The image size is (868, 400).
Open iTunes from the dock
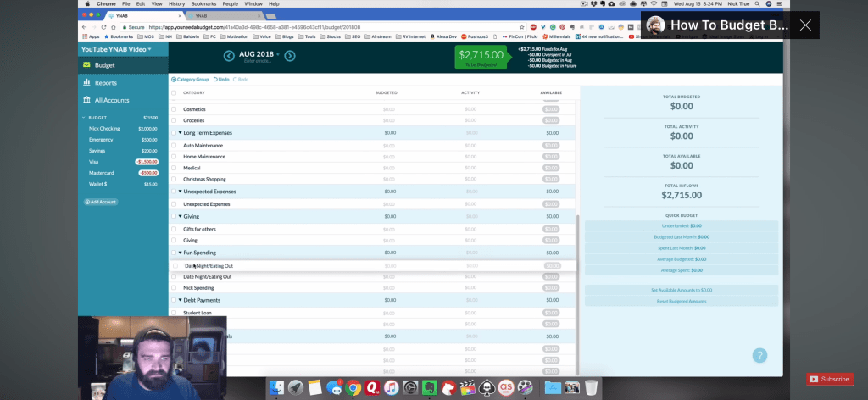pyautogui.click(x=391, y=388)
